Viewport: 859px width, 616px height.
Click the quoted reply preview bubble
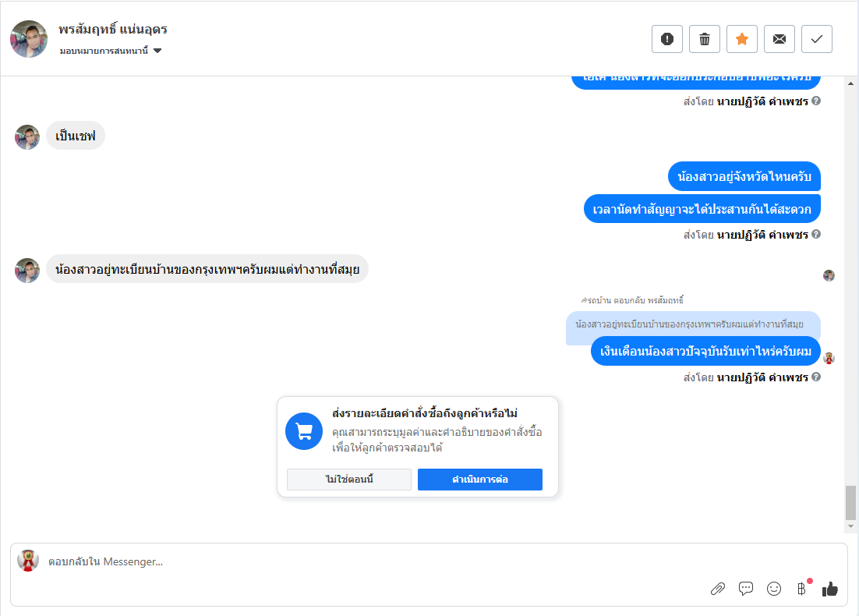693,324
